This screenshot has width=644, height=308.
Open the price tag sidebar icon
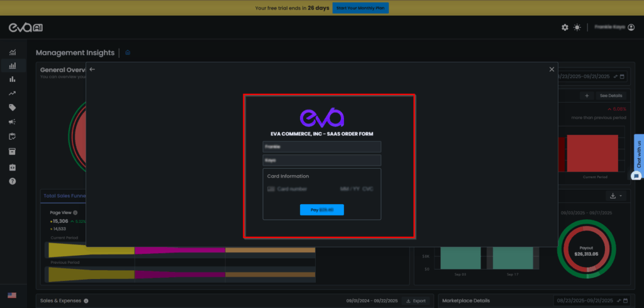[13, 108]
